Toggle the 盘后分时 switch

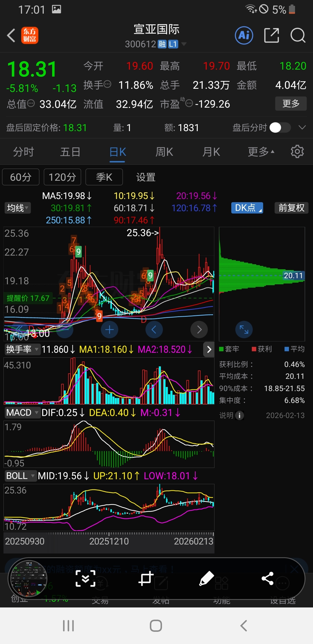[280, 127]
